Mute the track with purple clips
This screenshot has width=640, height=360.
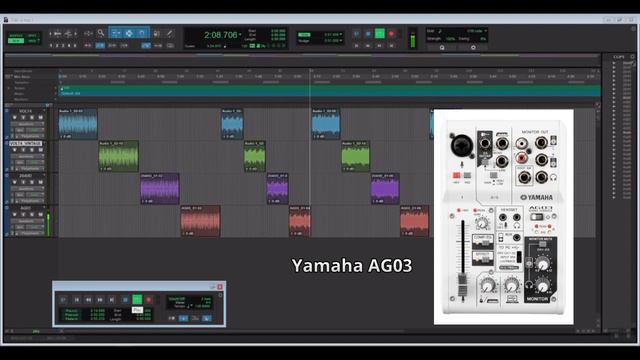coord(40,182)
